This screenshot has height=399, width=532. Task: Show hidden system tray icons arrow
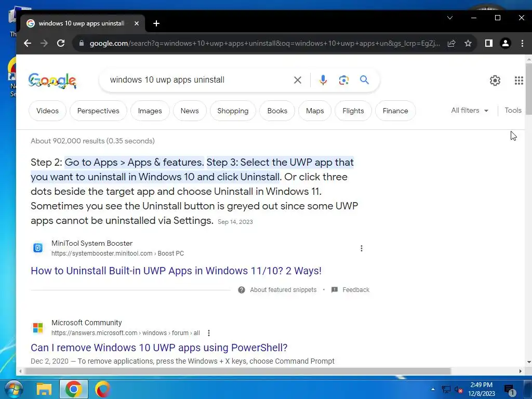click(433, 389)
